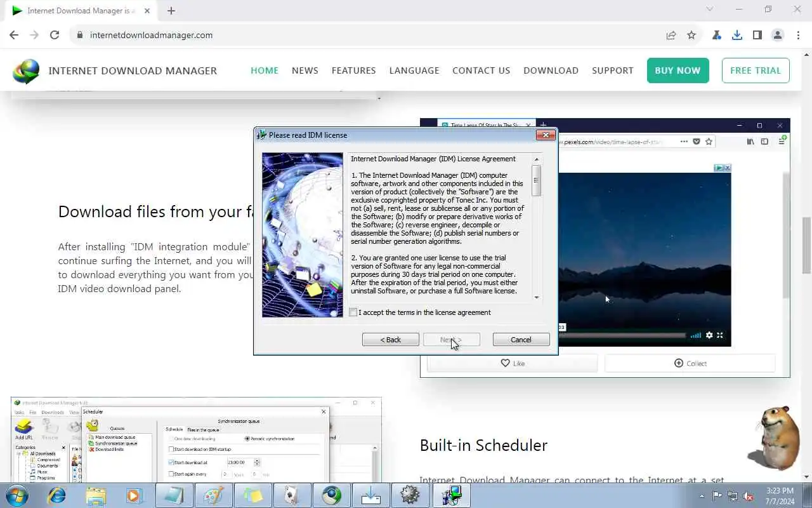Click the Scheduler screenshot thumbnail
This screenshot has height=508, width=812.
(x=196, y=440)
